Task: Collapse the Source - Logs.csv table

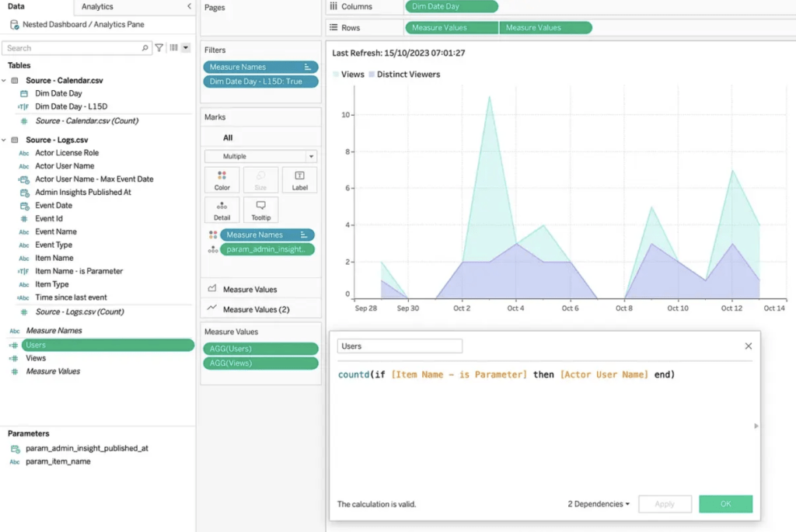Action: [x=4, y=141]
